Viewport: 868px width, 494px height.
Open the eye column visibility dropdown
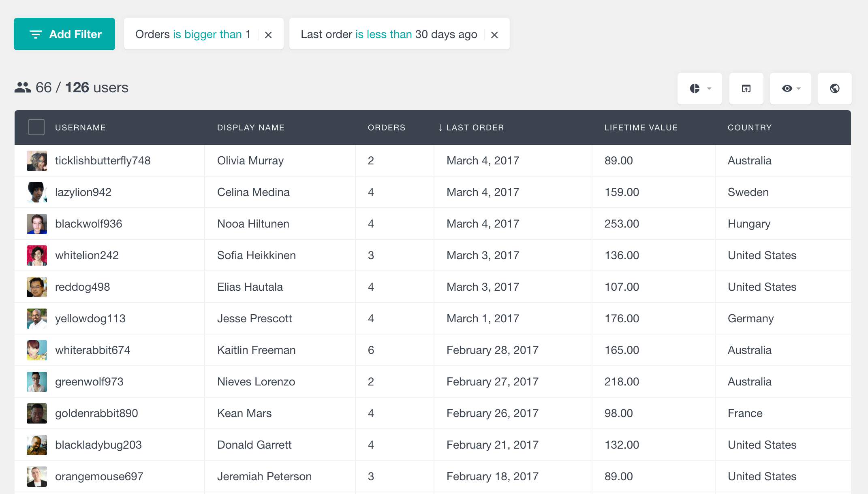(791, 89)
